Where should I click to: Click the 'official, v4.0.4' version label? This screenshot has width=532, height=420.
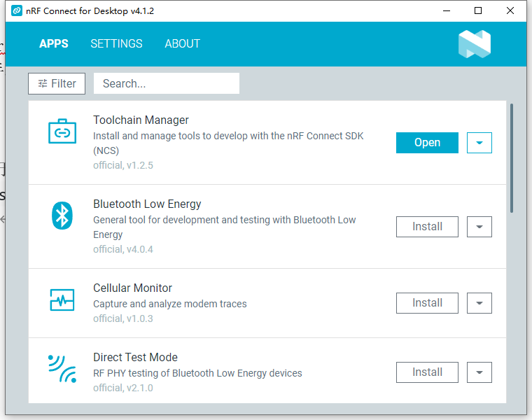(123, 249)
